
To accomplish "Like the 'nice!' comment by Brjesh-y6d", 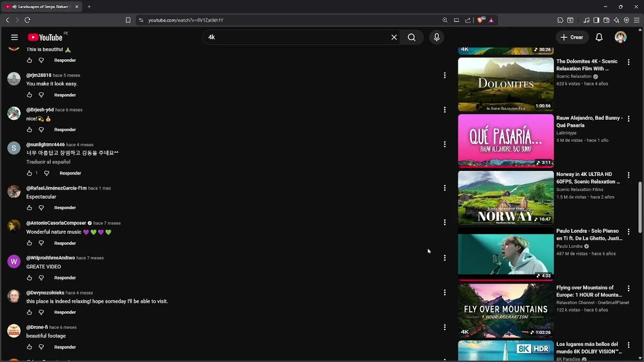I will click(x=29, y=130).
